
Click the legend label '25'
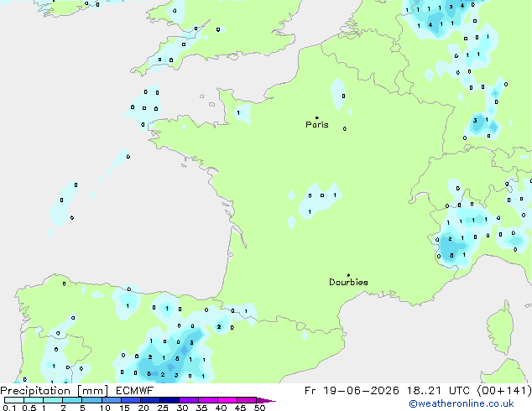[x=163, y=408]
